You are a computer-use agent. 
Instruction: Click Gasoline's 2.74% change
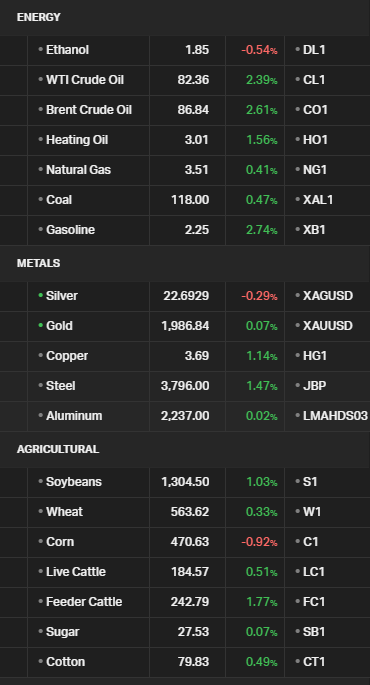pyautogui.click(x=262, y=230)
